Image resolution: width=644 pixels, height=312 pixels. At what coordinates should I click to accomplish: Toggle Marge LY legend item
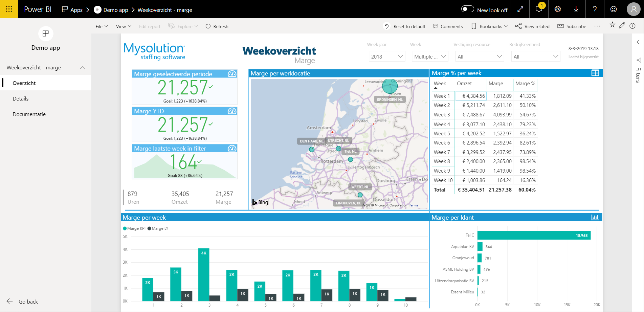[x=158, y=228]
